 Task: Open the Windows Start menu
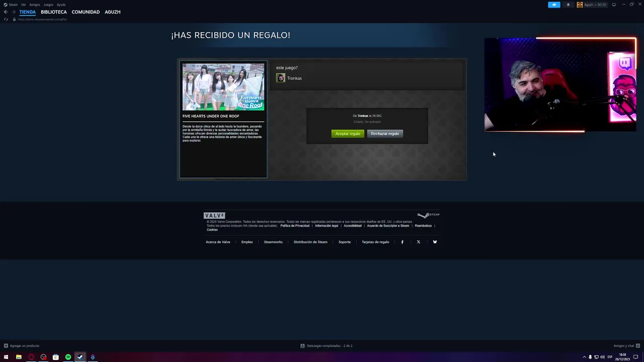(6, 357)
